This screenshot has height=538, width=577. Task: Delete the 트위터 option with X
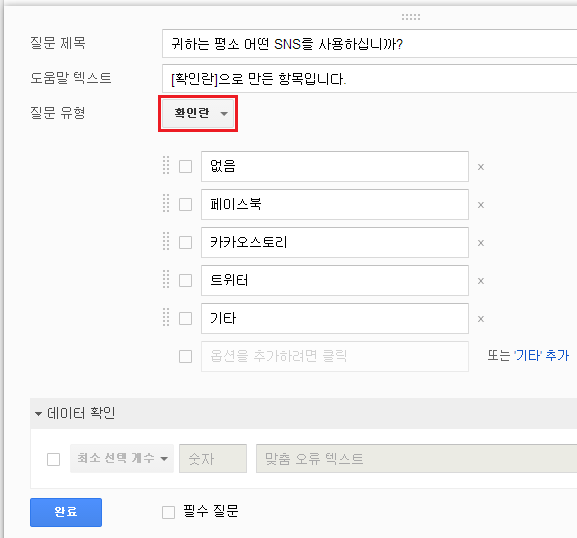coord(481,281)
